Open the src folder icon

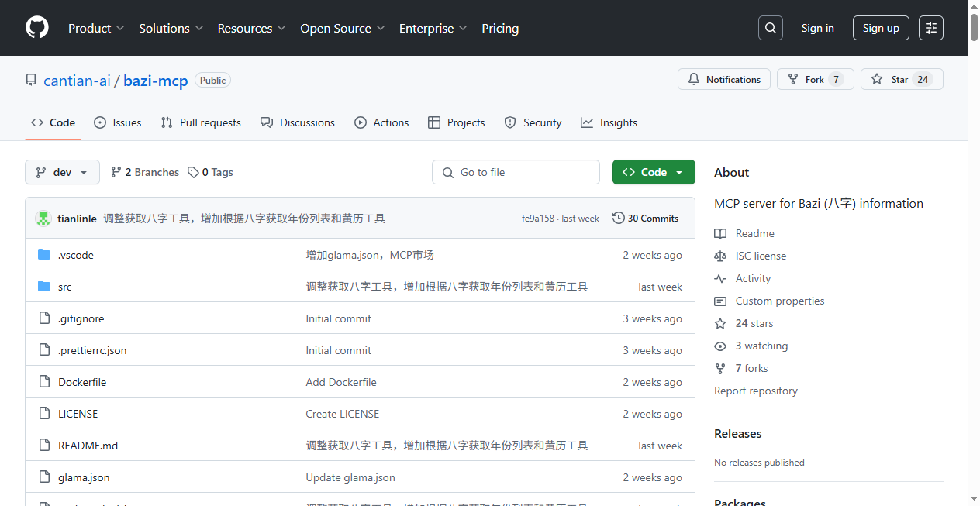pyautogui.click(x=44, y=287)
